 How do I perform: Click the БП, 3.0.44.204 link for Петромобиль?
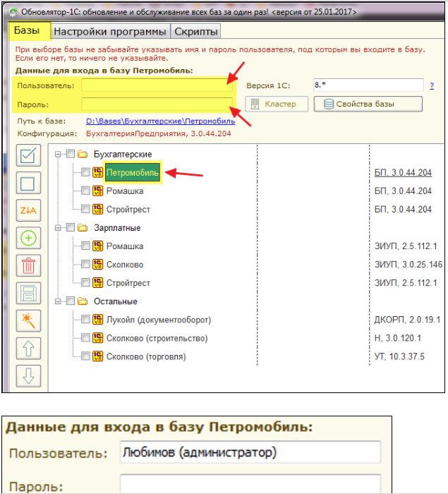pos(403,173)
